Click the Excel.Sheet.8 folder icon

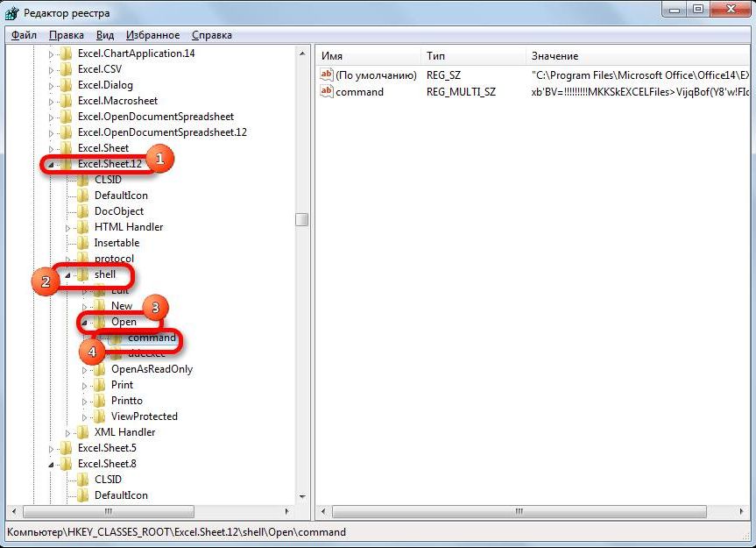pos(67,464)
